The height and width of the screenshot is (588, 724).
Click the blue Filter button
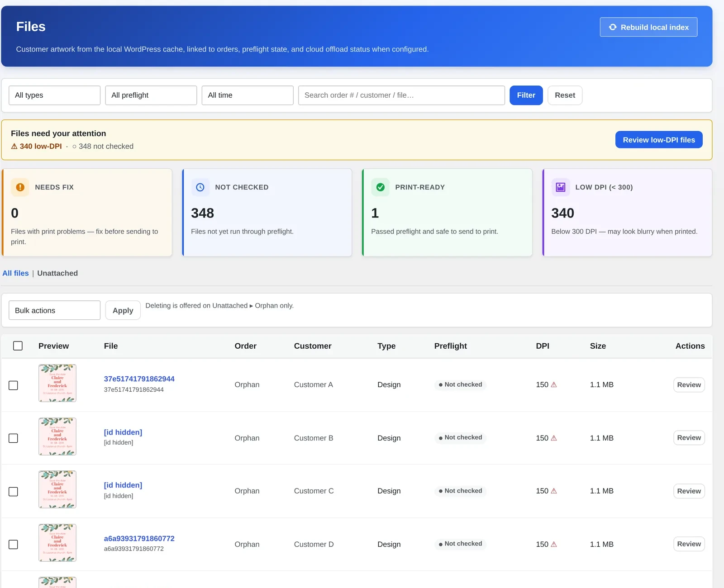point(526,95)
